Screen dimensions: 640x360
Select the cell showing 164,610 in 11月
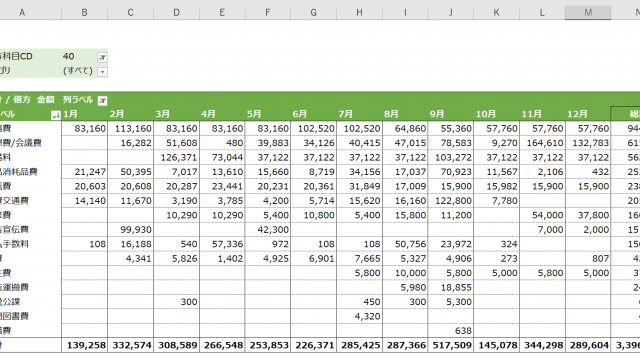(542, 143)
